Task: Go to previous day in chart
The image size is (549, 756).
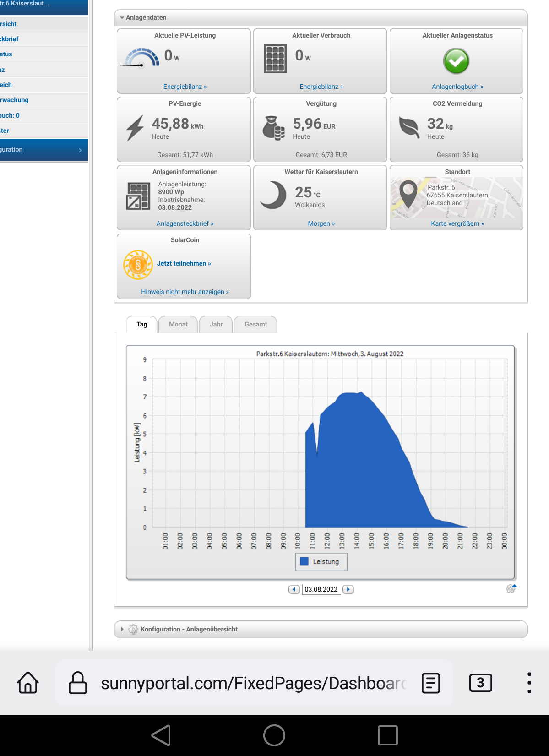Action: click(x=294, y=589)
